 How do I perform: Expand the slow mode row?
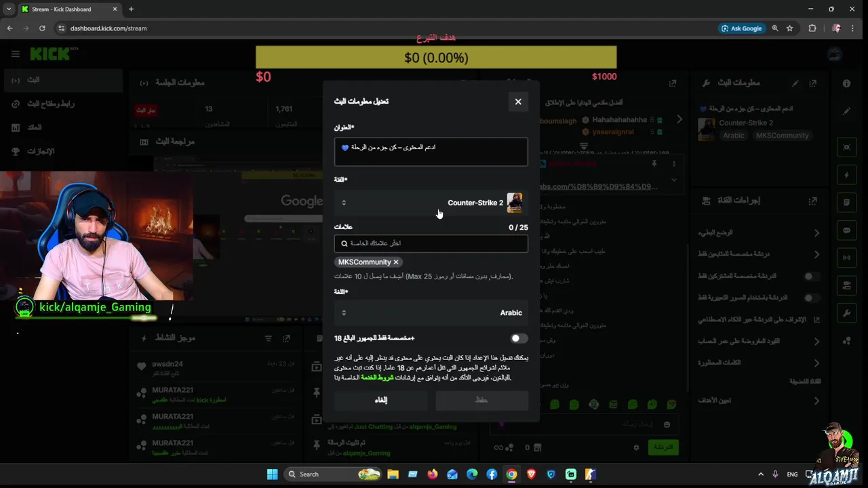point(759,232)
